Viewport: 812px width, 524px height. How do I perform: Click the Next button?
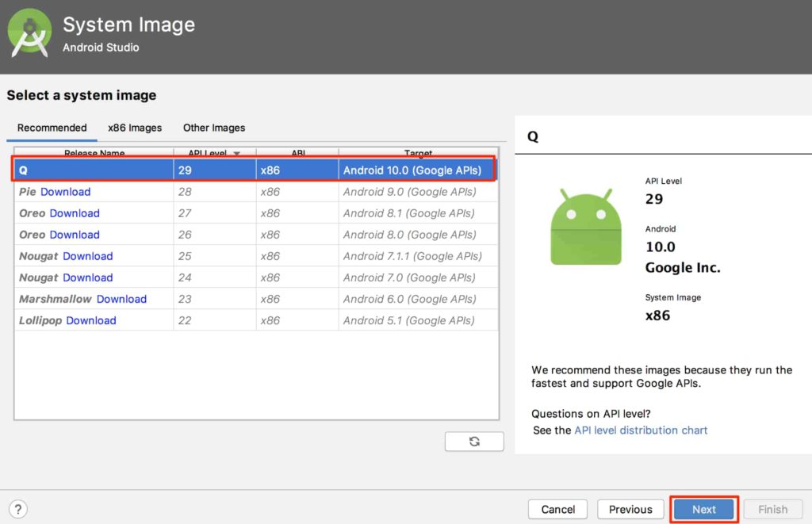[x=704, y=510]
